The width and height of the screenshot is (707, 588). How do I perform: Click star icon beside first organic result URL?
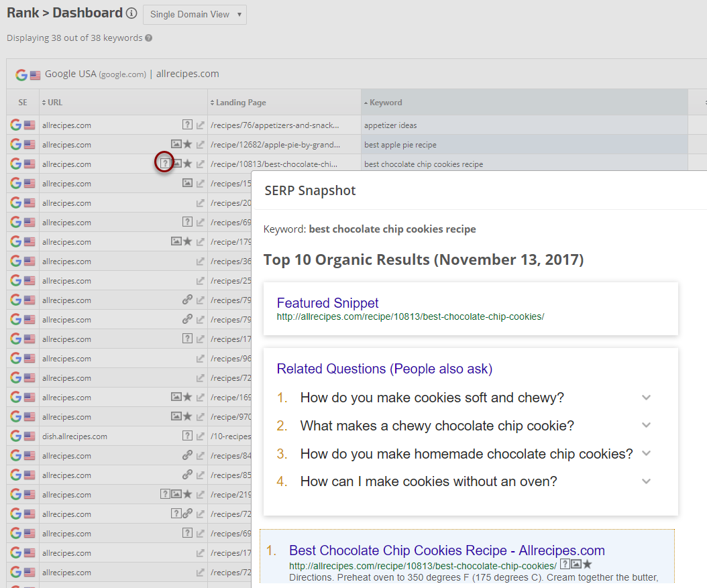[587, 564]
